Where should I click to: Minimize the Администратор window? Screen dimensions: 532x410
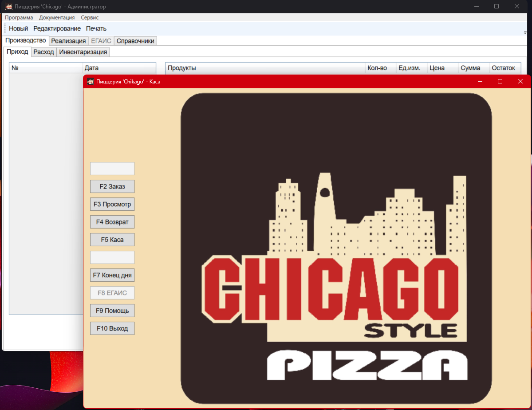coord(477,7)
